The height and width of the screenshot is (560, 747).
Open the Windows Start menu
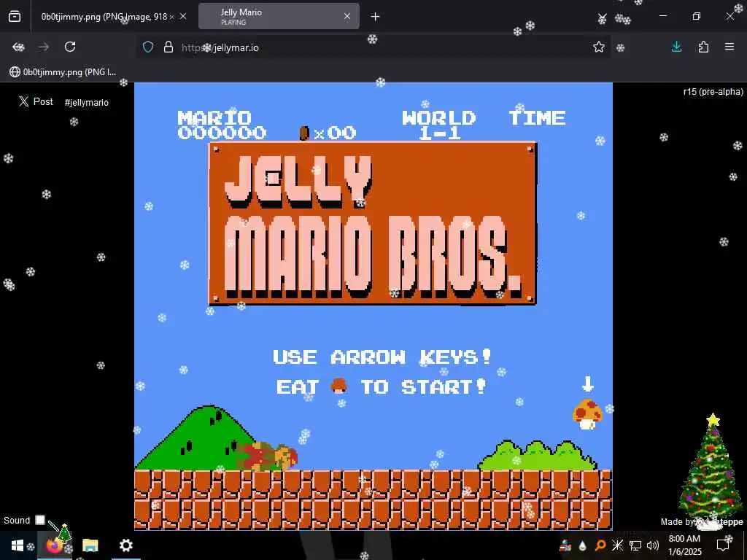pyautogui.click(x=18, y=545)
